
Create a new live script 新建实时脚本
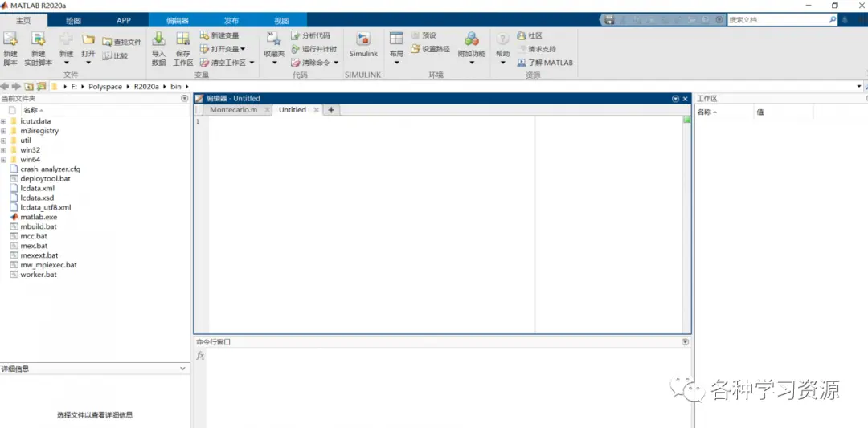point(38,49)
